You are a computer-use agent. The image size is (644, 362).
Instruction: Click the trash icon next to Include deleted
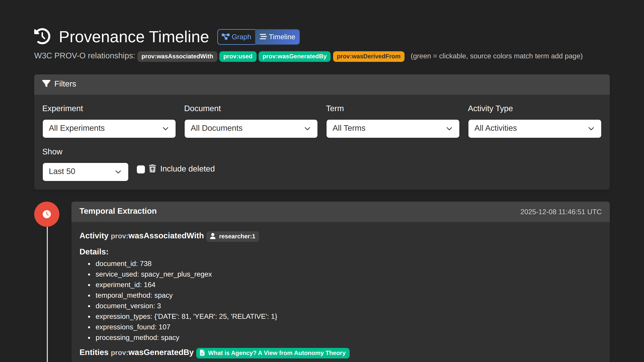[x=152, y=169]
